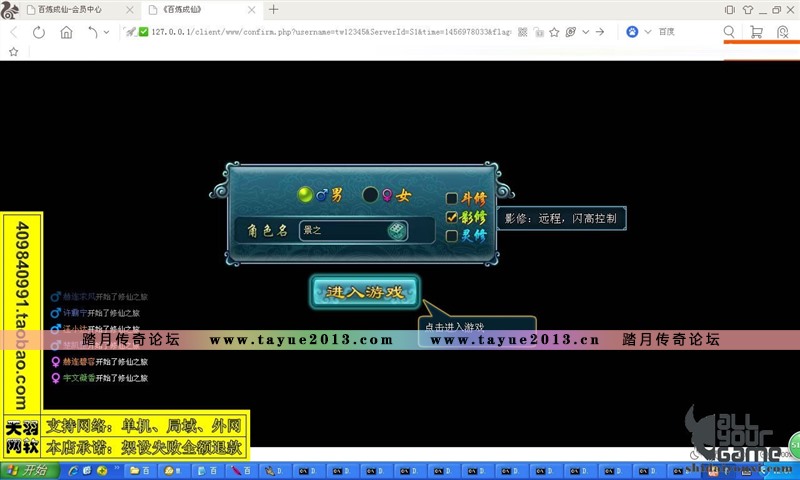Uncheck the 影修 class checkbox

point(452,217)
